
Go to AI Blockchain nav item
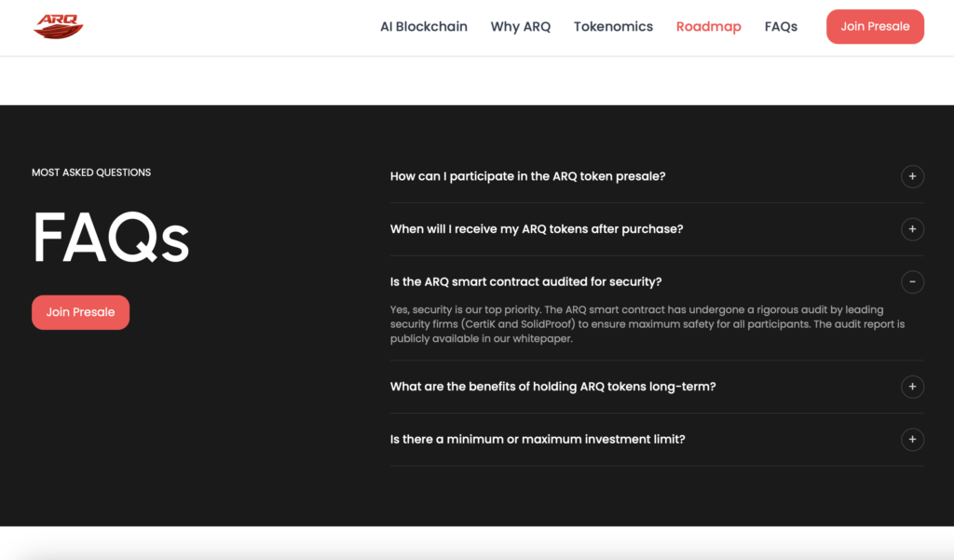pos(424,27)
